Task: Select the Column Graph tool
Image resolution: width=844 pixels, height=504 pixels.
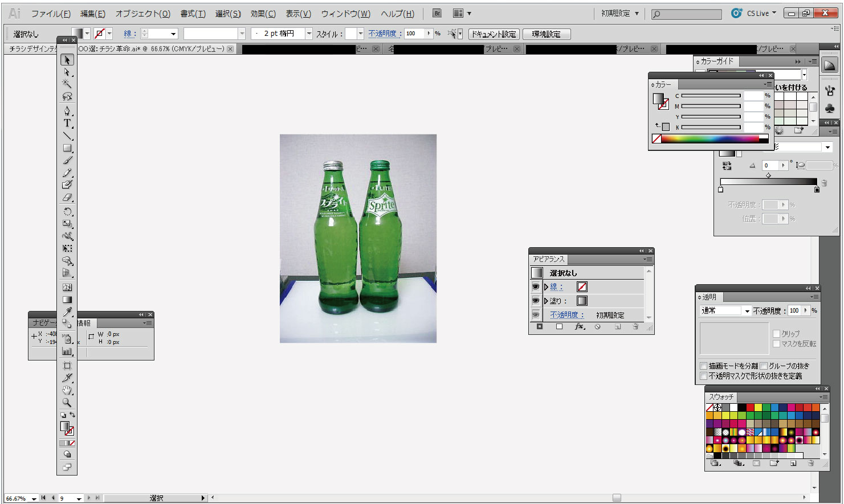Action: point(67,351)
